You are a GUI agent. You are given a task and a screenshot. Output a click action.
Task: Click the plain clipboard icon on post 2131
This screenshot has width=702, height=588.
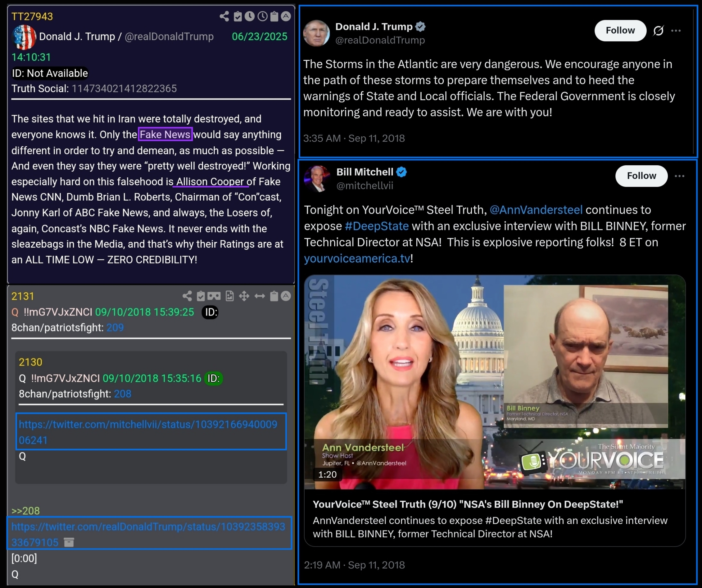(x=274, y=296)
